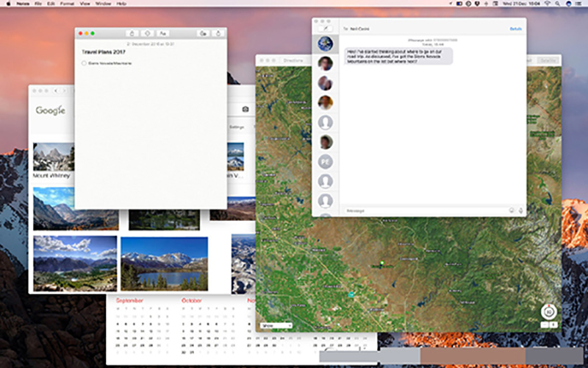This screenshot has height=368, width=588.
Task: Click the Google logo in the browser
Action: click(x=51, y=110)
